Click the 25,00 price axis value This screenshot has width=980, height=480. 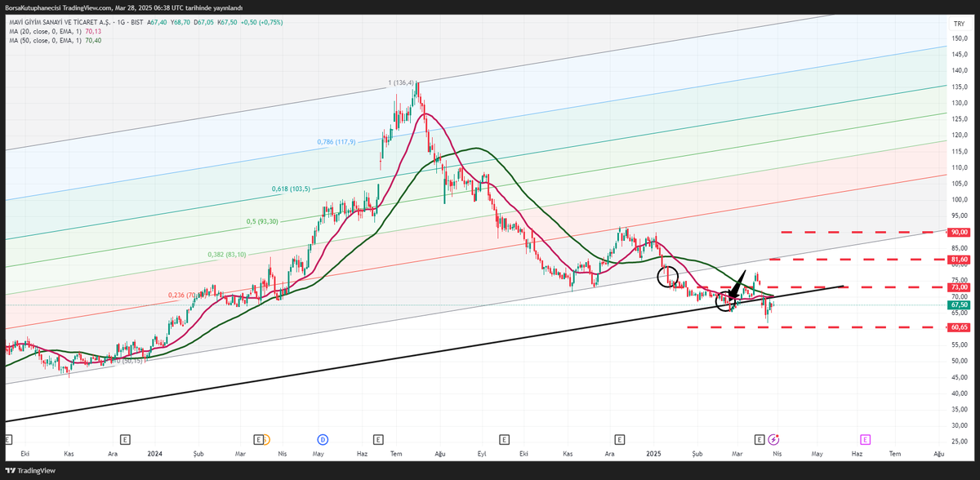[959, 442]
